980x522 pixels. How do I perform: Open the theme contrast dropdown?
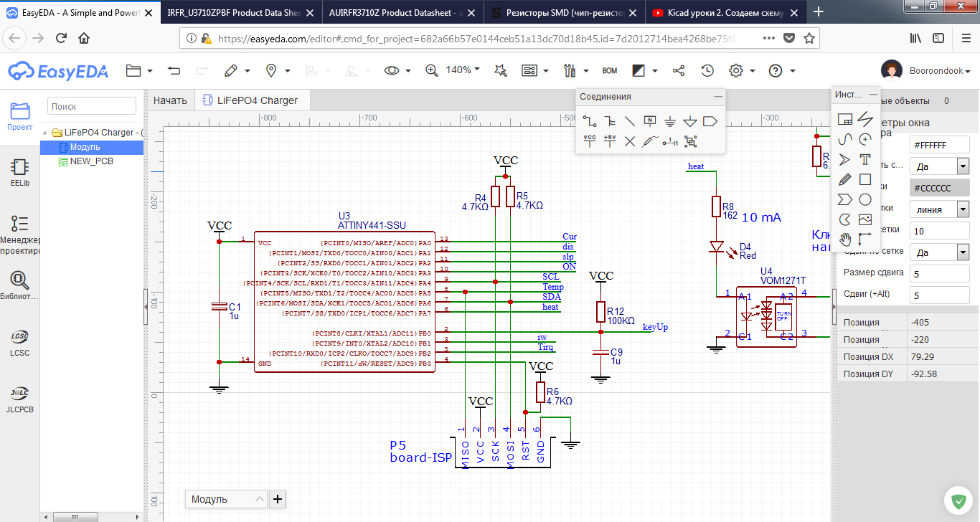(644, 70)
